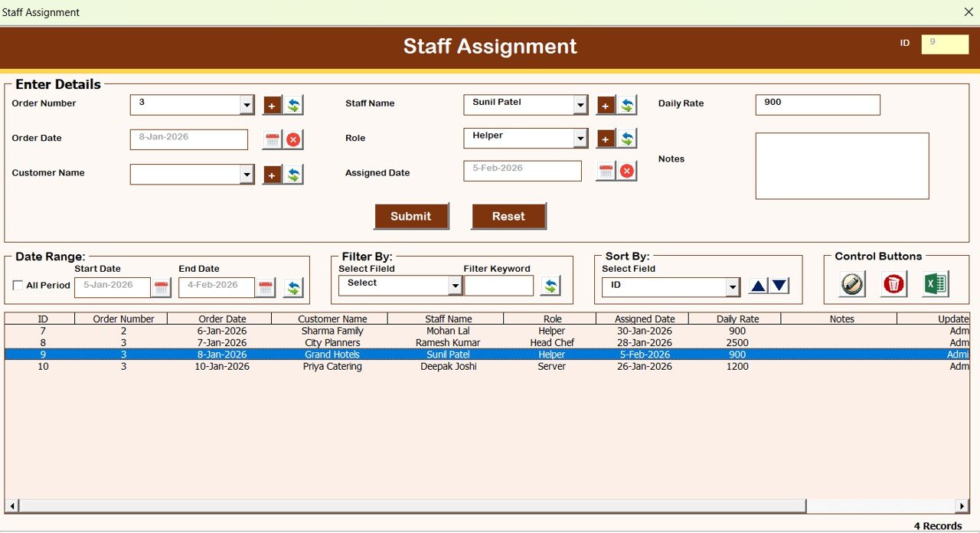Screen dimensions: 980x533
Task: Click the Staff Name column header
Action: pos(449,319)
